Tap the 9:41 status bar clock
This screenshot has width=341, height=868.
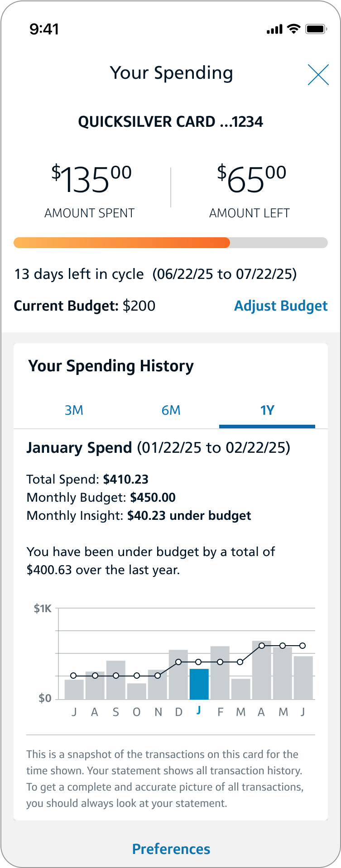coord(44,29)
